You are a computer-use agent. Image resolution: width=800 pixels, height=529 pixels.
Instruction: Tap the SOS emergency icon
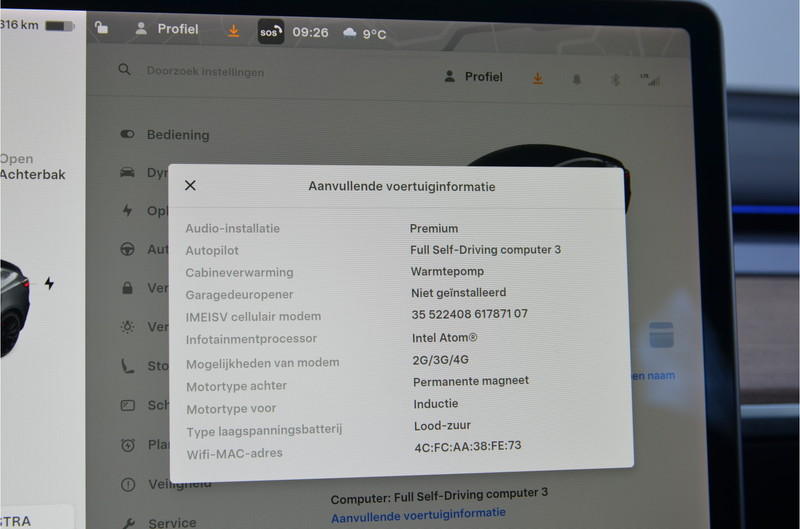270,32
